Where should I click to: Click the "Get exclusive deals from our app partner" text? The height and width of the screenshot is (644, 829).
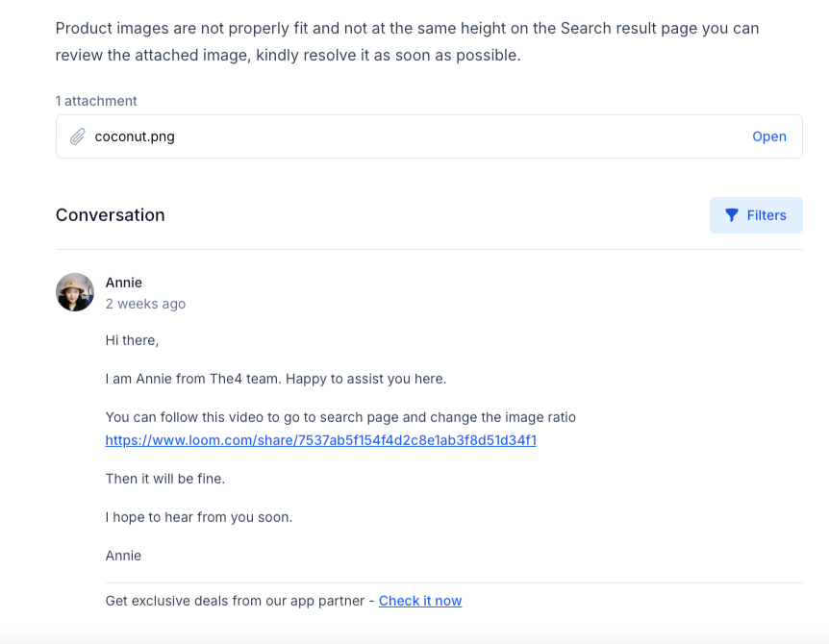[239, 601]
